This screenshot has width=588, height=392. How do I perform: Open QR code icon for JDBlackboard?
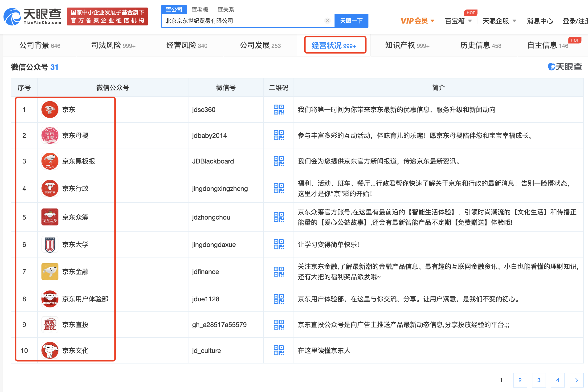[x=278, y=161]
